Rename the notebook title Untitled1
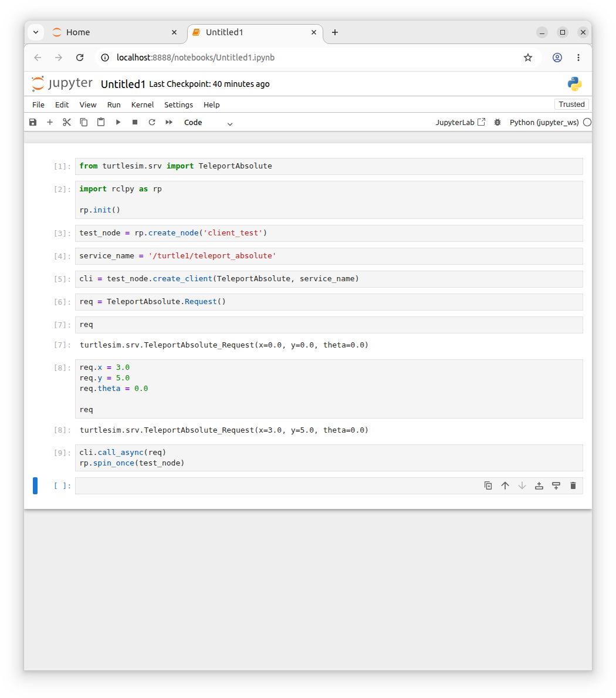Screen dimensions: 616x698 (x=123, y=84)
